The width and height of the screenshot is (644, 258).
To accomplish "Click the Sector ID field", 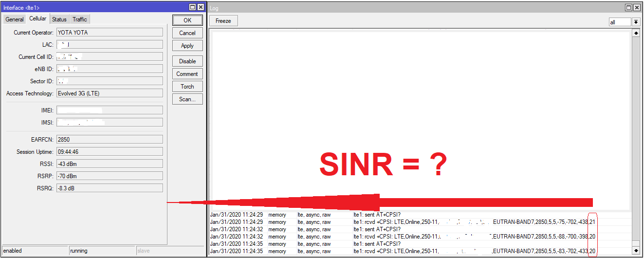I will 110,81.
